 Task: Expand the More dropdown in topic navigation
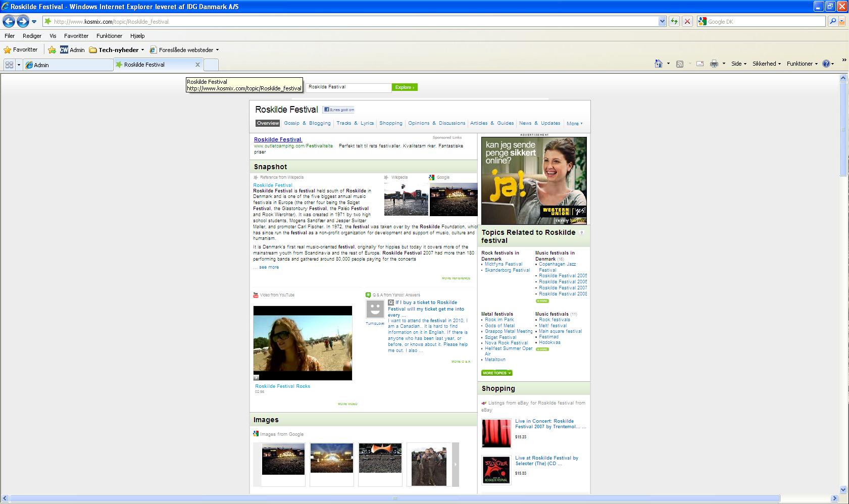click(574, 123)
